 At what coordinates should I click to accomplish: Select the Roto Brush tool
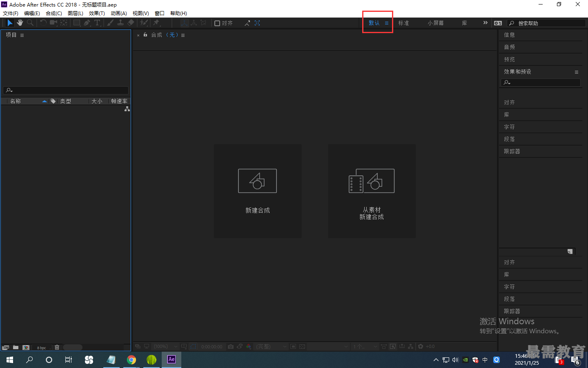point(144,23)
